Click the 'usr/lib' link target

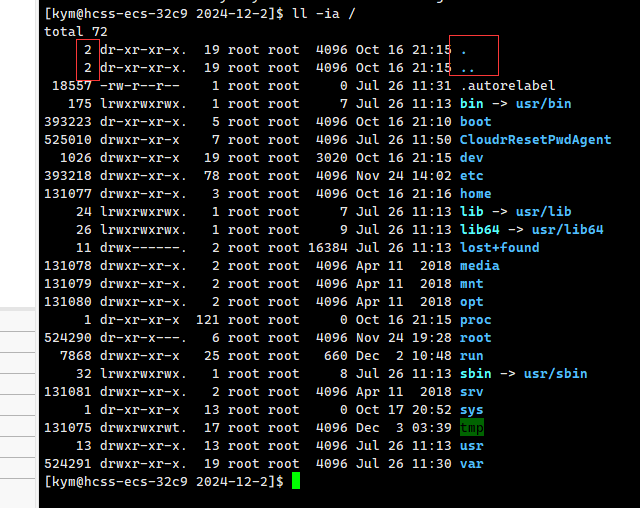(543, 211)
